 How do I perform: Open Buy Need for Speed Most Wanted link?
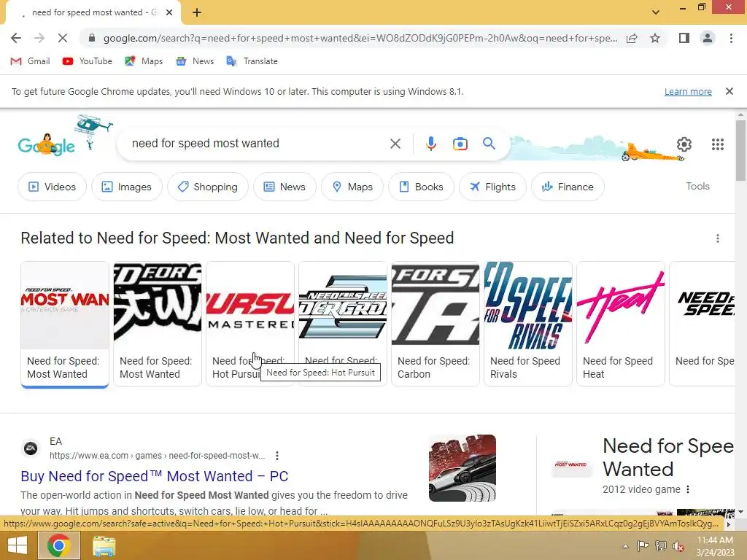point(155,476)
